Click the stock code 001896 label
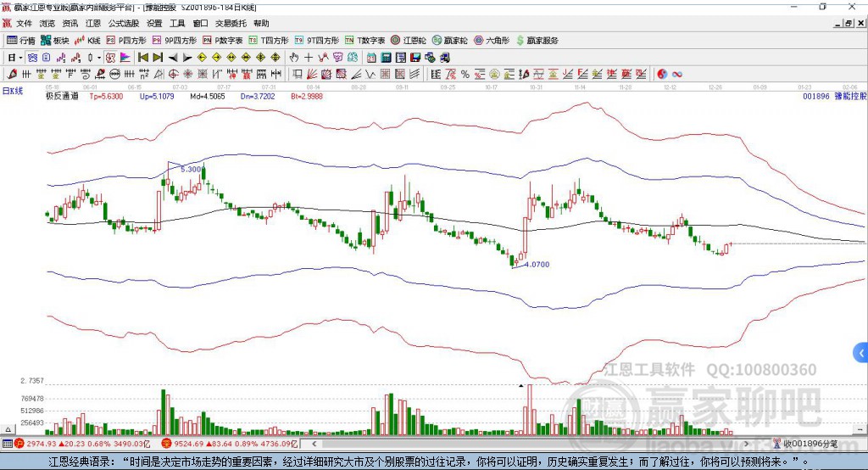Viewport: 868px width, 470px height. (x=816, y=97)
